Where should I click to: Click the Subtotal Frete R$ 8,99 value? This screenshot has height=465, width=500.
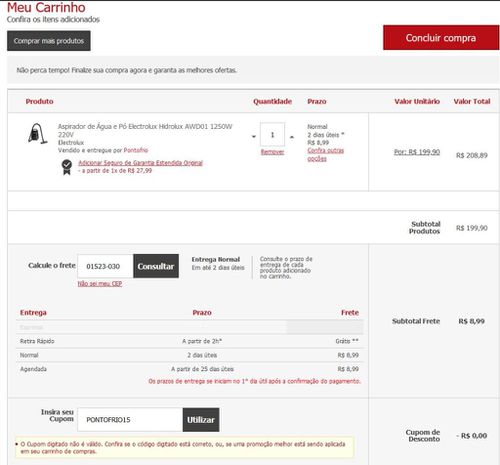click(472, 321)
